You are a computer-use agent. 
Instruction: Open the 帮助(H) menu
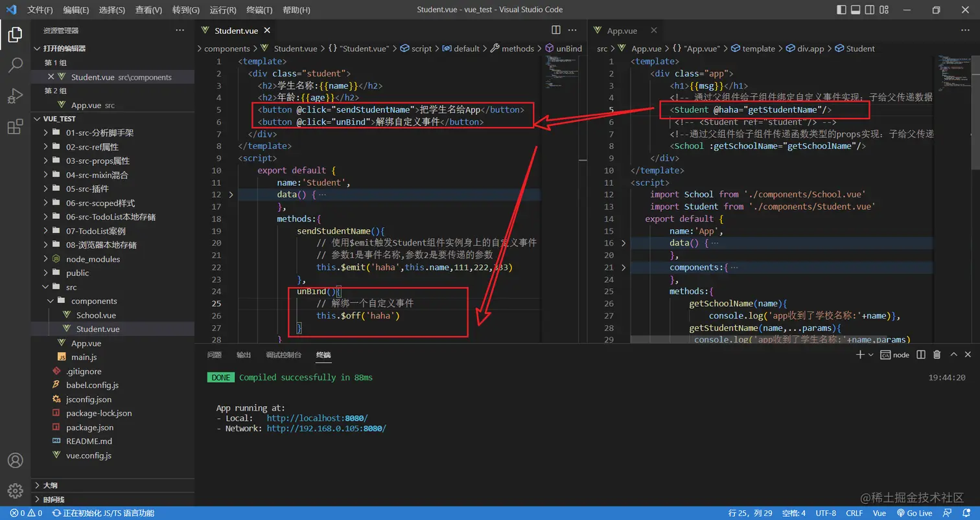[x=296, y=10]
